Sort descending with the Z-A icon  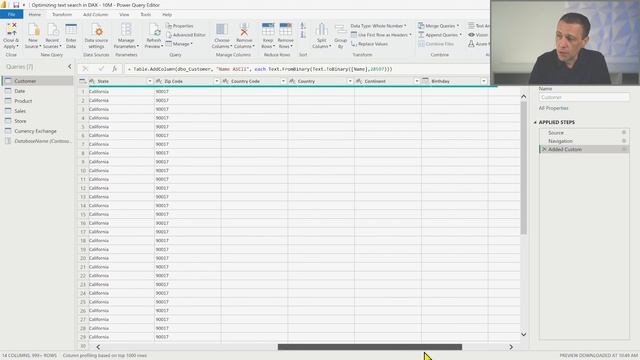pyautogui.click(x=303, y=35)
